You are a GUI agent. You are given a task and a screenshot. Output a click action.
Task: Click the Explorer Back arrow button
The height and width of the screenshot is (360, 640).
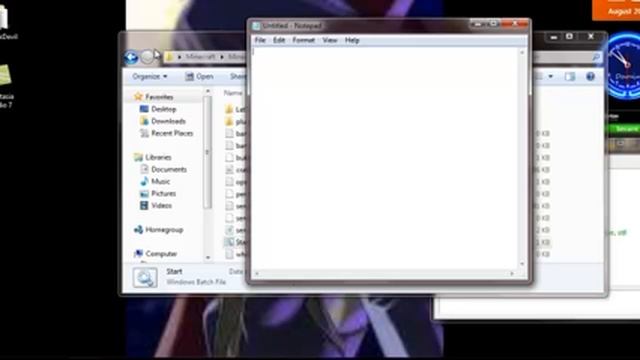[131, 57]
